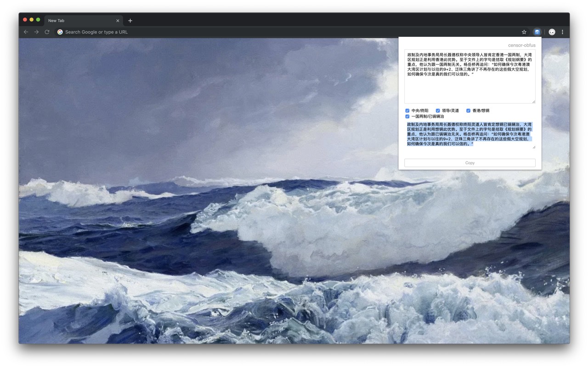Screen dimensions: 588x368
Task: Click inside the upper source text area
Action: tap(470, 76)
